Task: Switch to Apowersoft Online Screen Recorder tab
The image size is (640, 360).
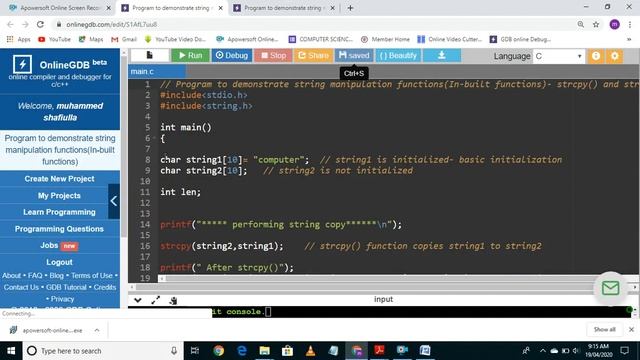Action: [x=60, y=8]
